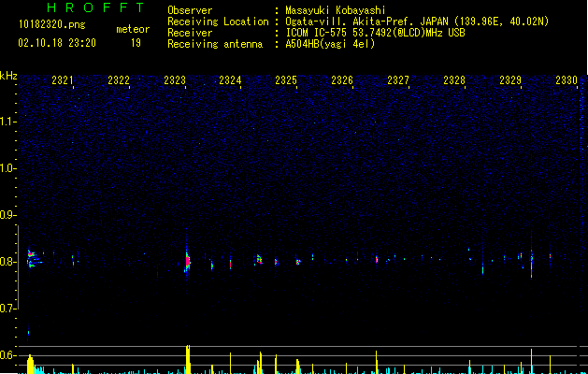Click the meteor label

coord(133,29)
